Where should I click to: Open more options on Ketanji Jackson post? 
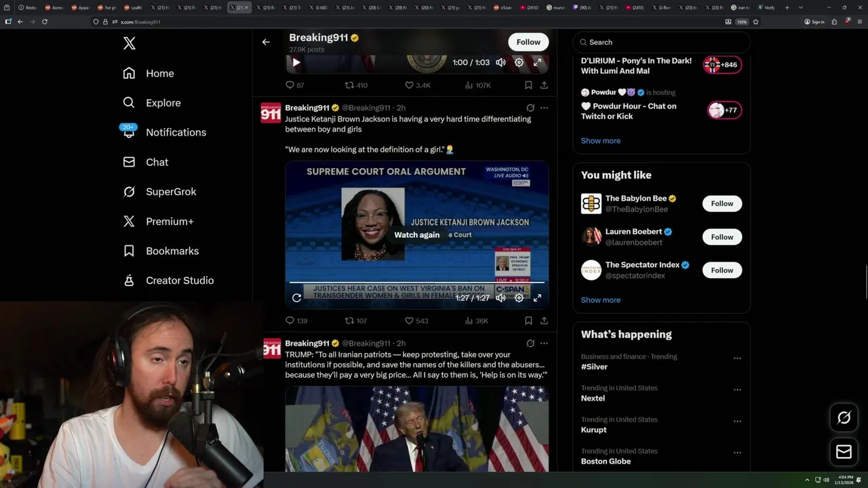click(x=544, y=108)
